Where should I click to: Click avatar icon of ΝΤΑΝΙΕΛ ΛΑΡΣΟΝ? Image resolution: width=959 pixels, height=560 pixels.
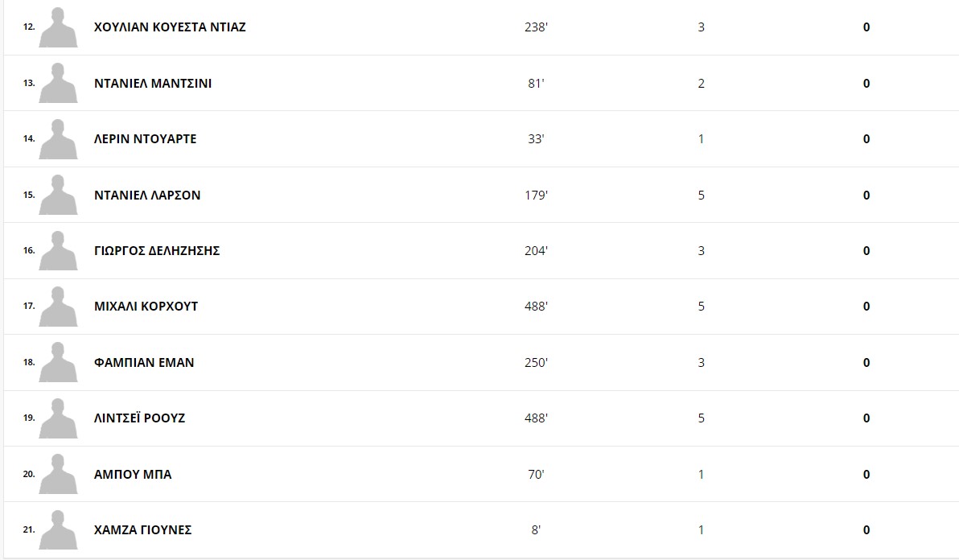[58, 195]
